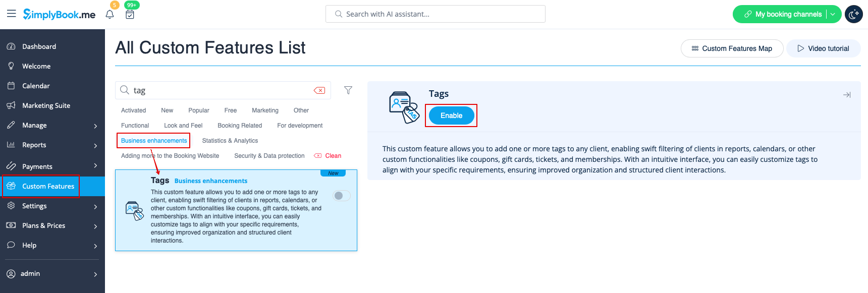
Task: Toggle the Tags custom feature switch
Action: [x=341, y=195]
